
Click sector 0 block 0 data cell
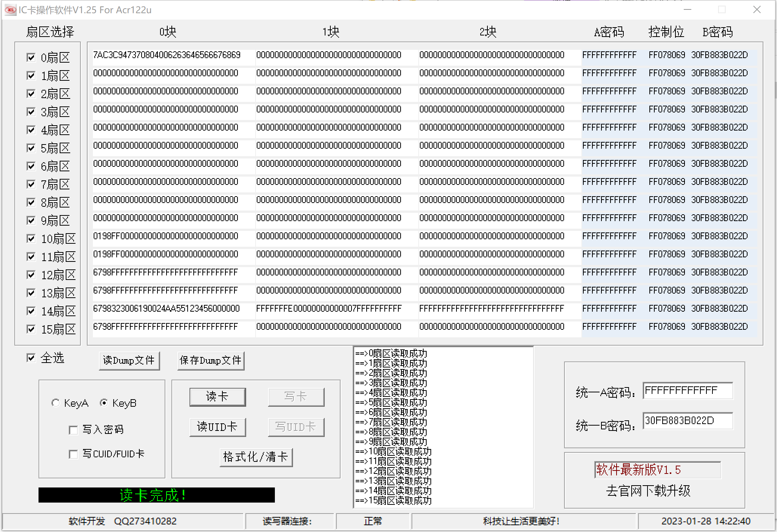point(167,55)
